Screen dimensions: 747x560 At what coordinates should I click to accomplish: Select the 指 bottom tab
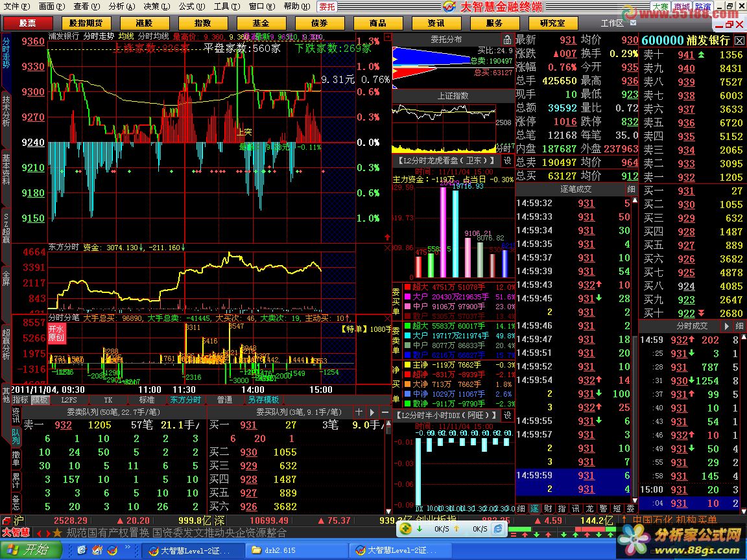tap(562, 509)
